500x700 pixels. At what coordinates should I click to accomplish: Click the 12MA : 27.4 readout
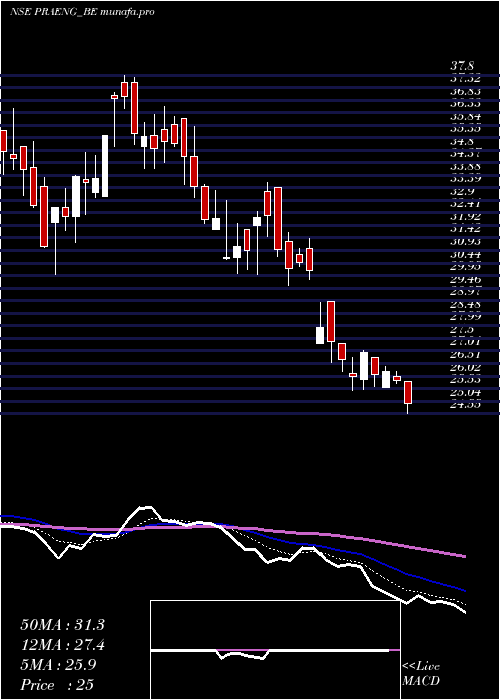coord(62,645)
